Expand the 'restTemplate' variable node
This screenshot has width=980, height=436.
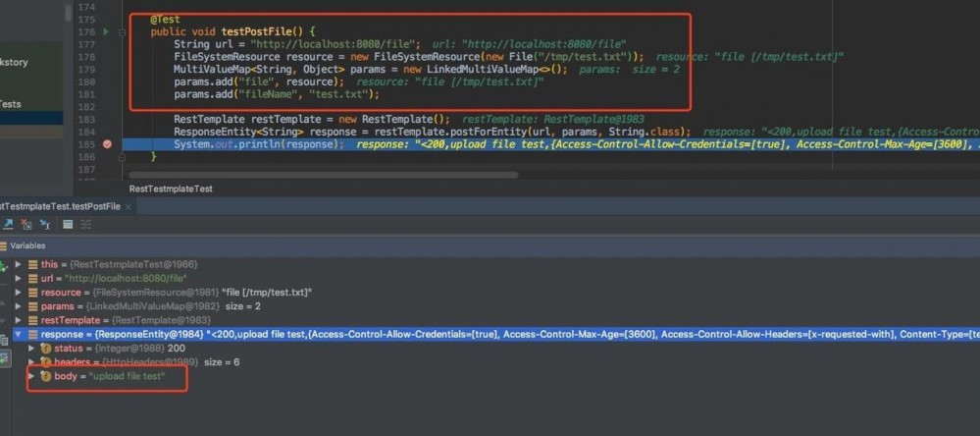click(18, 320)
